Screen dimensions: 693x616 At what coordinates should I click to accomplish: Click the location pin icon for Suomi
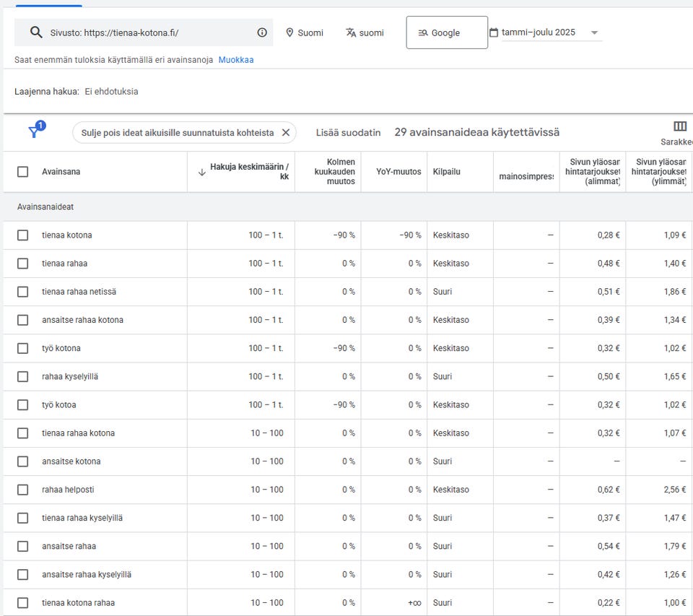289,32
